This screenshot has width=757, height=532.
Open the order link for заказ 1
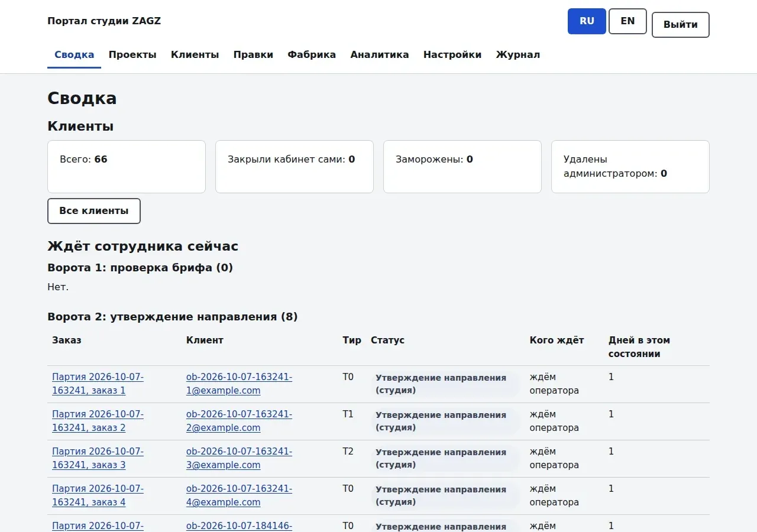click(x=98, y=384)
